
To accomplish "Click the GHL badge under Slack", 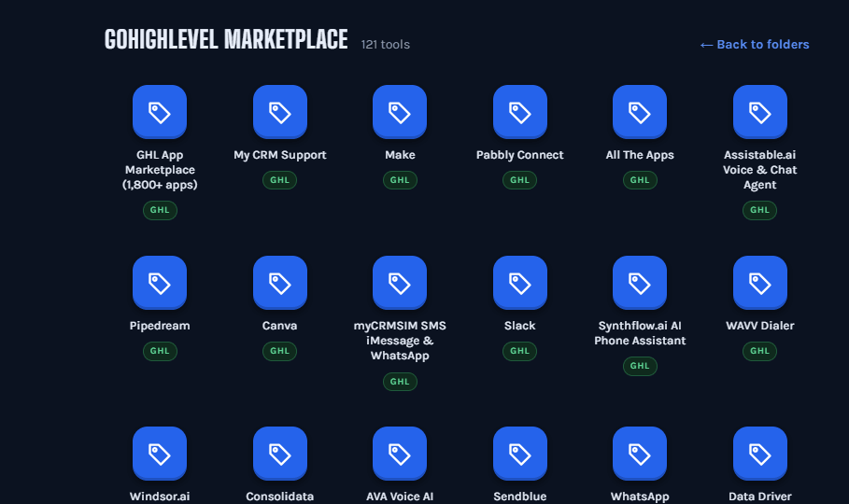I will (520, 351).
